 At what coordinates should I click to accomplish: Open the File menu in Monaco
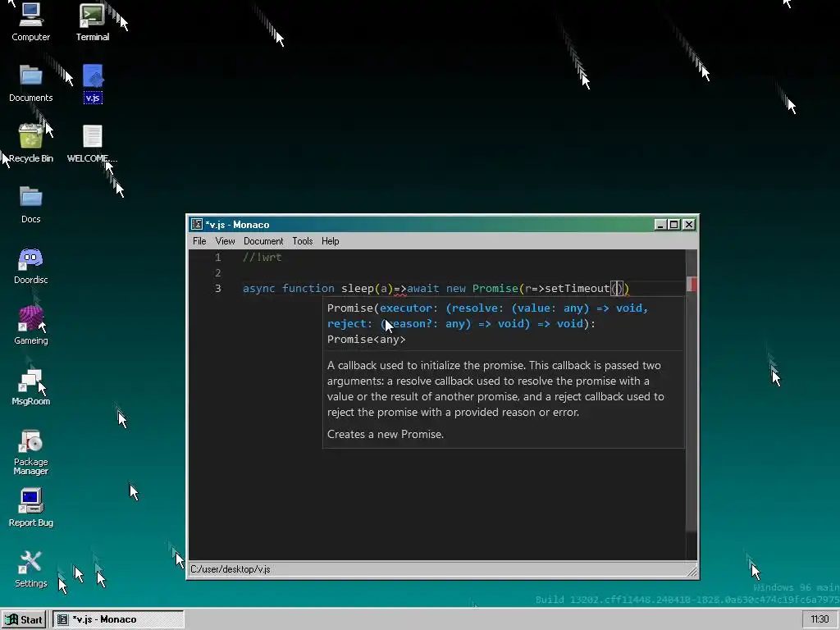coord(199,241)
